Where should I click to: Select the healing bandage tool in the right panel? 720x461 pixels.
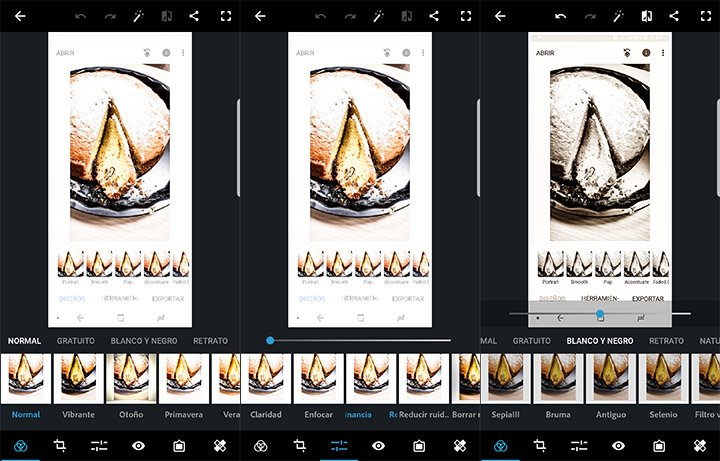pyautogui.click(x=700, y=445)
